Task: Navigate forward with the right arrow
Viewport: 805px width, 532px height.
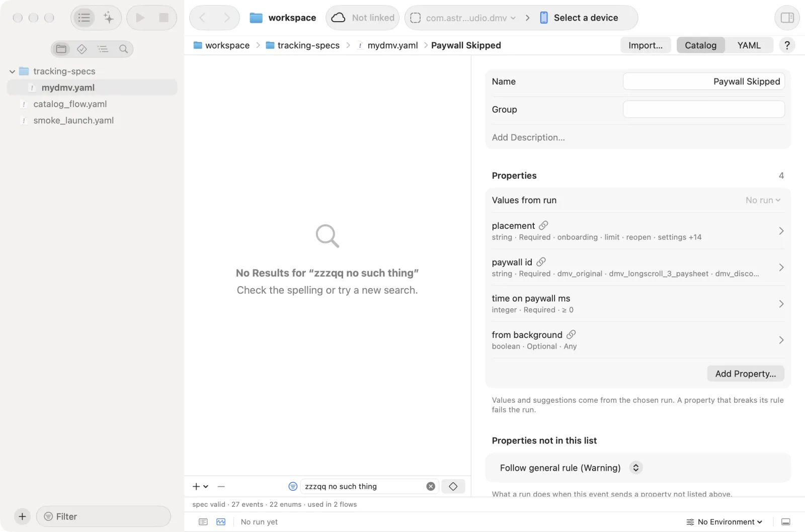Action: 227,18
